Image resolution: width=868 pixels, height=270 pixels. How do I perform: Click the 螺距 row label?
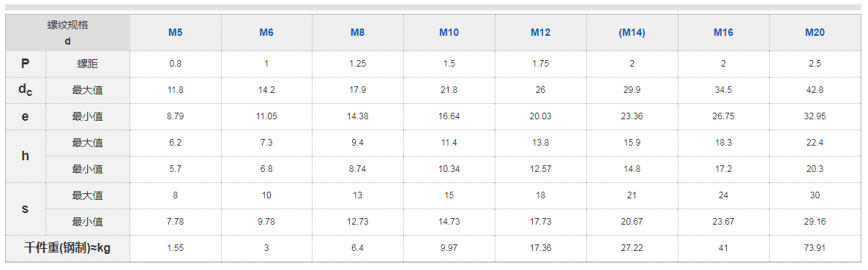(88, 64)
